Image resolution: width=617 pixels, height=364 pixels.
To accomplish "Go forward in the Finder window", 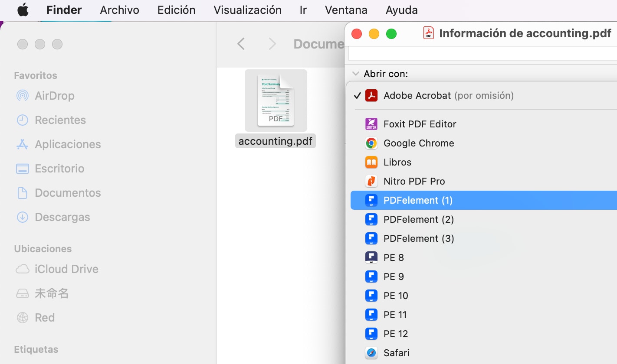I will click(272, 44).
